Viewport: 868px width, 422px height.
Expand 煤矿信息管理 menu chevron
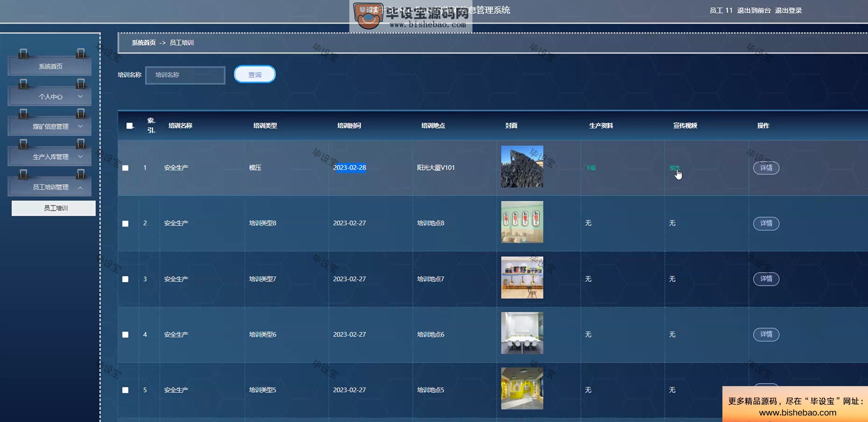pos(80,126)
